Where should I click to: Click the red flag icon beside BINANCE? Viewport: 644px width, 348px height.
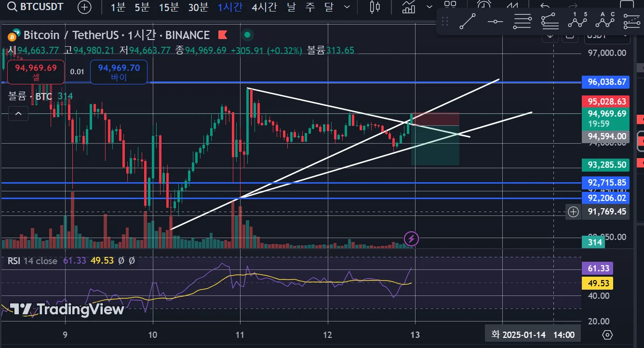(223, 35)
